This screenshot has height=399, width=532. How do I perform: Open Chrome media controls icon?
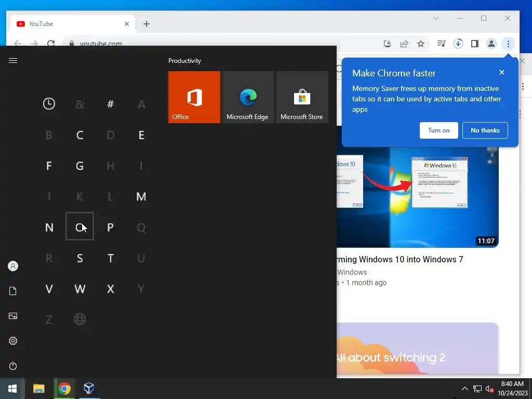coord(441,44)
